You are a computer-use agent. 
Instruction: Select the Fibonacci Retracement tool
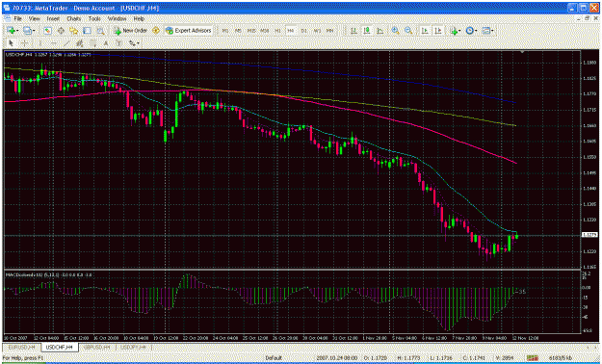(92, 43)
